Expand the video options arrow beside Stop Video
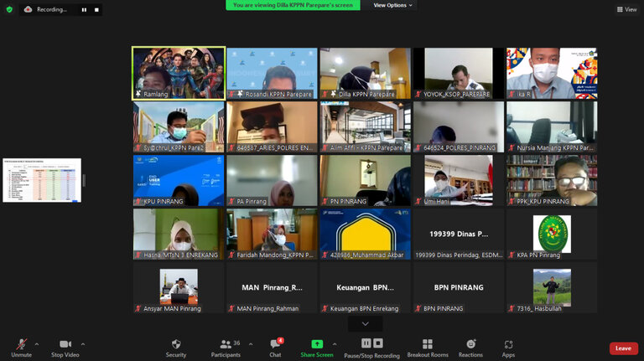 [82, 343]
